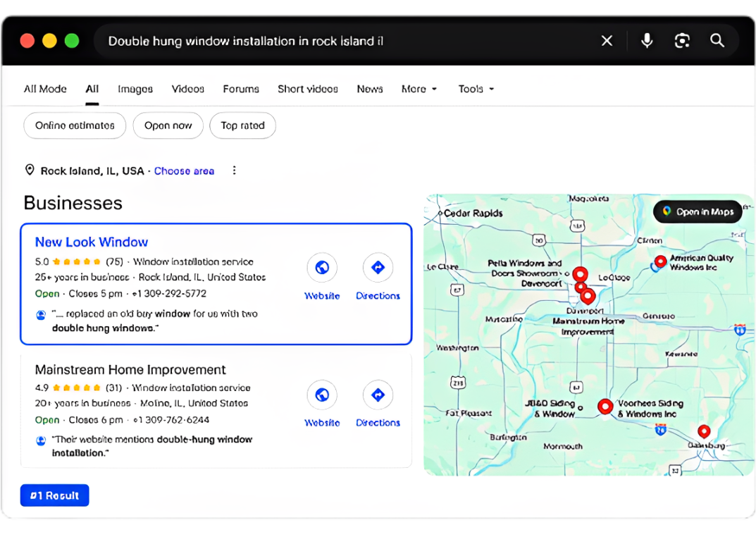Switch to the News tab
The width and height of the screenshot is (756, 537).
click(370, 89)
